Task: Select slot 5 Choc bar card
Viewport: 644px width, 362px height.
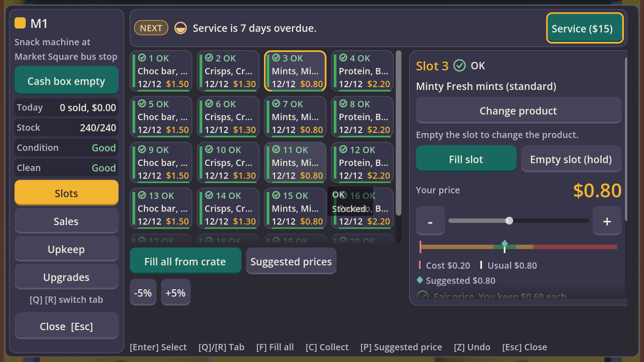Action: pyautogui.click(x=161, y=117)
